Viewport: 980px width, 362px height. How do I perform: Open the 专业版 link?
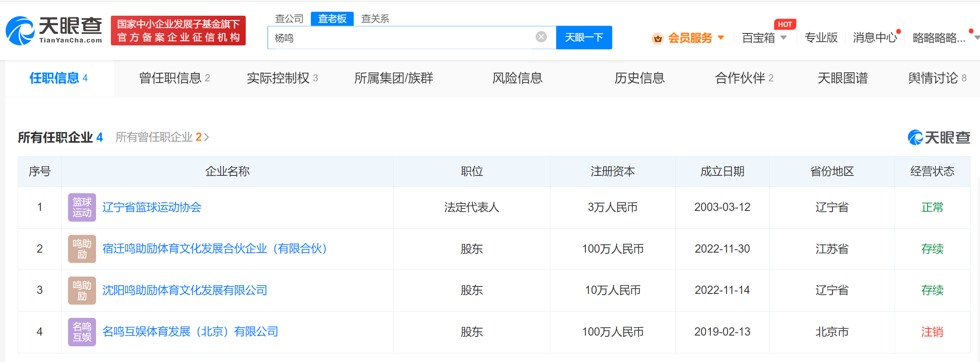coord(821,38)
